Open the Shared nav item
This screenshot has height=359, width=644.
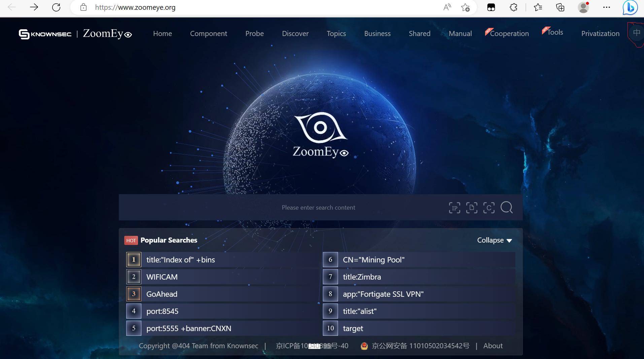click(419, 34)
